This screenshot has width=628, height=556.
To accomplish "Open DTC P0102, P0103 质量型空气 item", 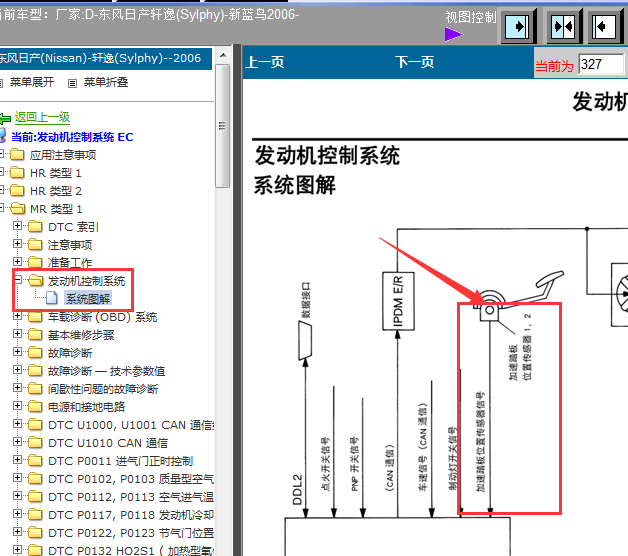I will [131, 479].
